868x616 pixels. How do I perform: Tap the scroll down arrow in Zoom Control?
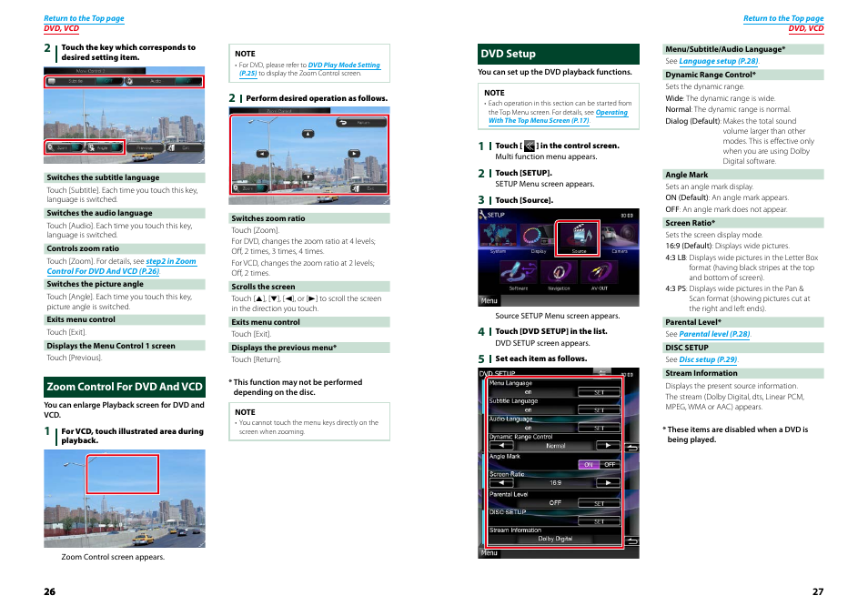click(x=308, y=177)
